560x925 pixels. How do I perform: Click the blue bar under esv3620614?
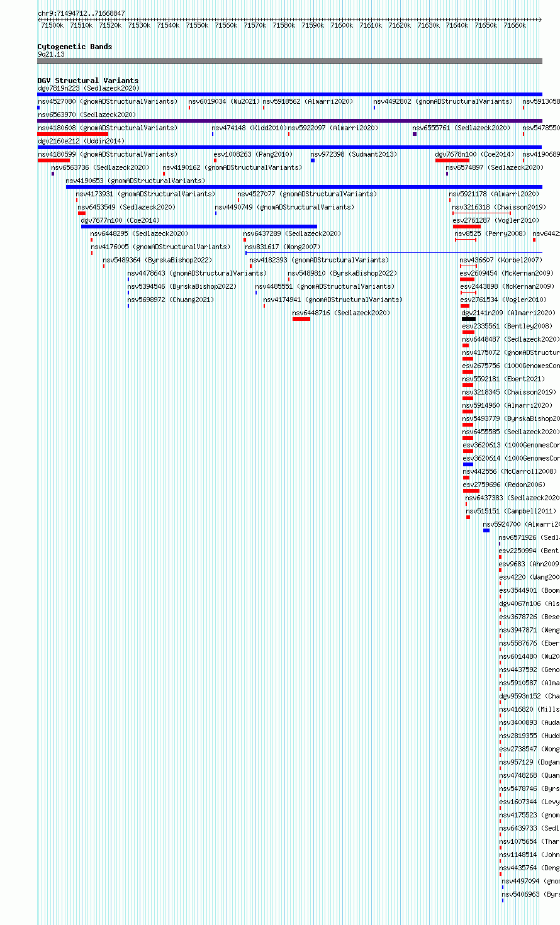[468, 464]
